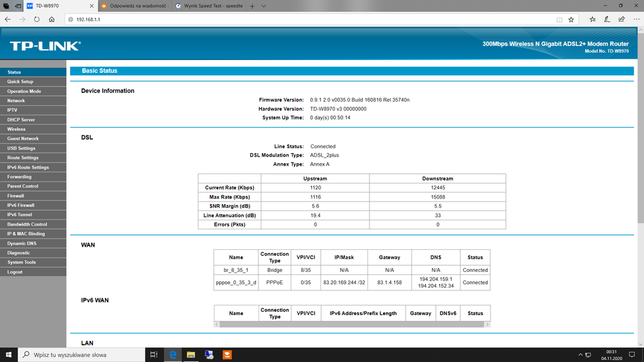Click the page vertical scrollbar thumb
The image size is (644, 362).
[x=641, y=128]
